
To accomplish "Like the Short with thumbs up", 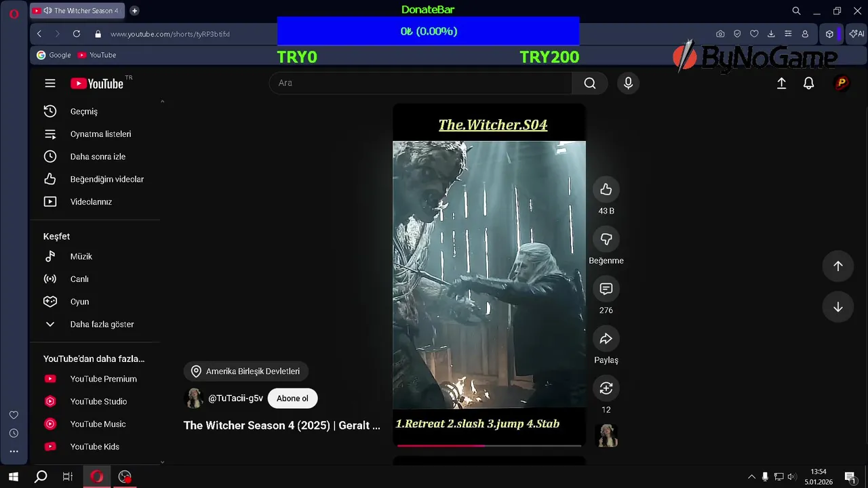I will (x=606, y=190).
